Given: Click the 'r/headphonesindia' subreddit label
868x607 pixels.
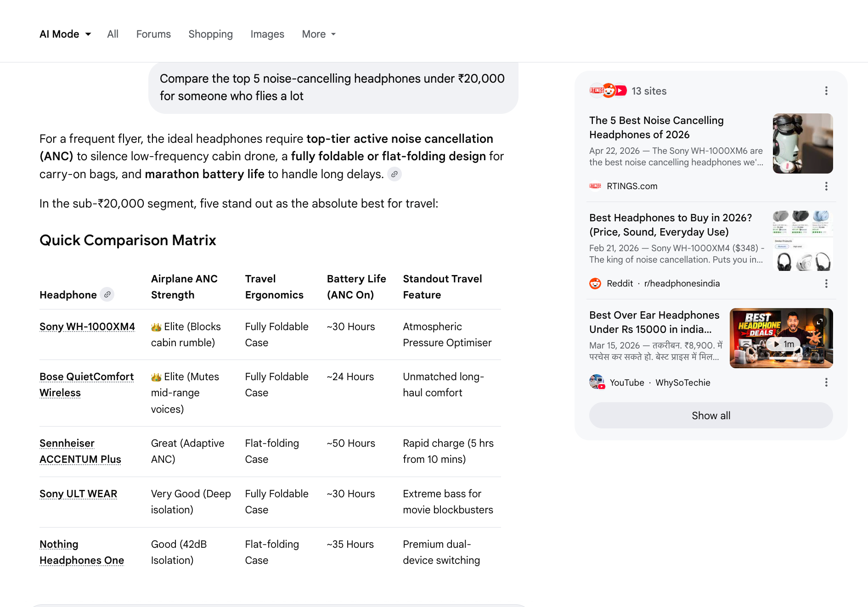Looking at the screenshot, I should click(682, 283).
